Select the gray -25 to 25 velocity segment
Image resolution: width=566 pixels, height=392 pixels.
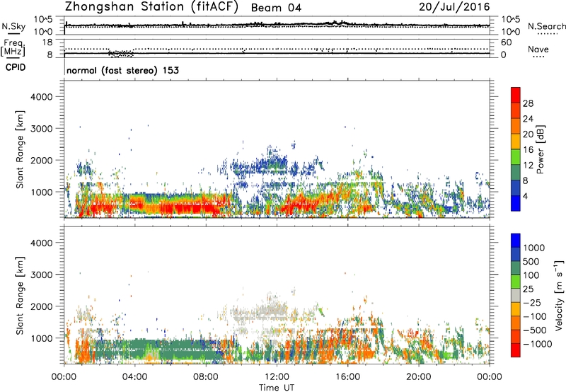pyautogui.click(x=516, y=295)
